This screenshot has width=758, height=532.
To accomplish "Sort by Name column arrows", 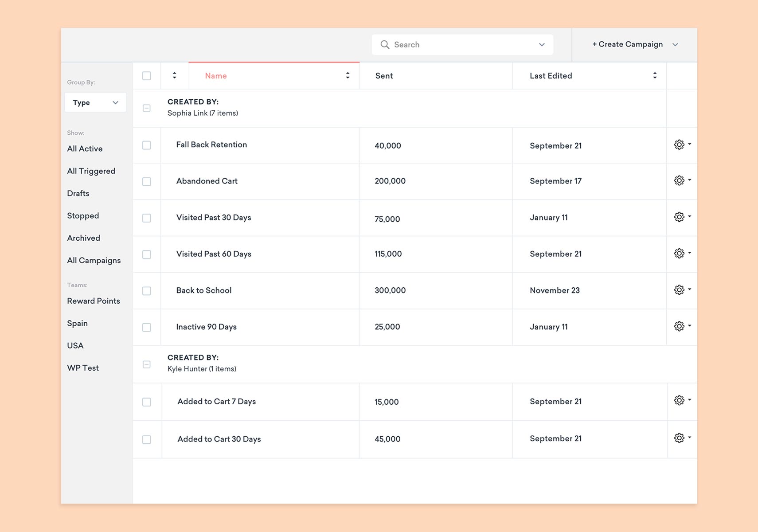I will [348, 76].
